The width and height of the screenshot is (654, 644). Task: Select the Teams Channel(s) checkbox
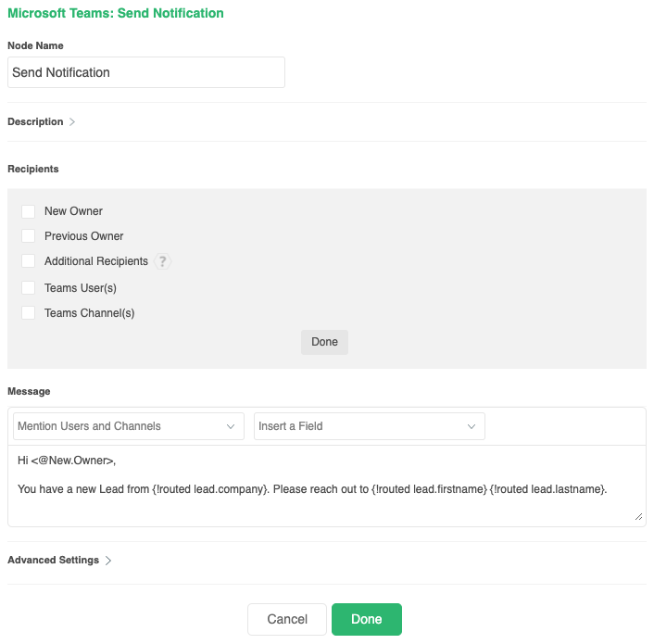point(29,313)
